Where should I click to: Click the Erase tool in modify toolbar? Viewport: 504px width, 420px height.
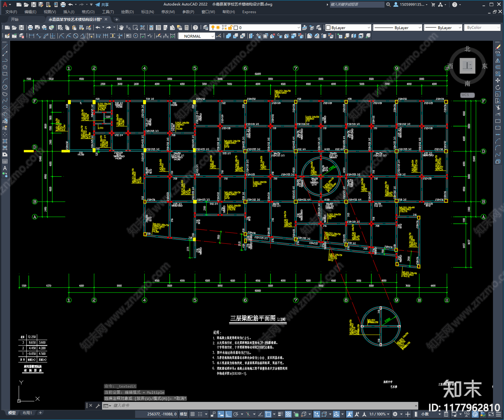pyautogui.click(x=498, y=47)
